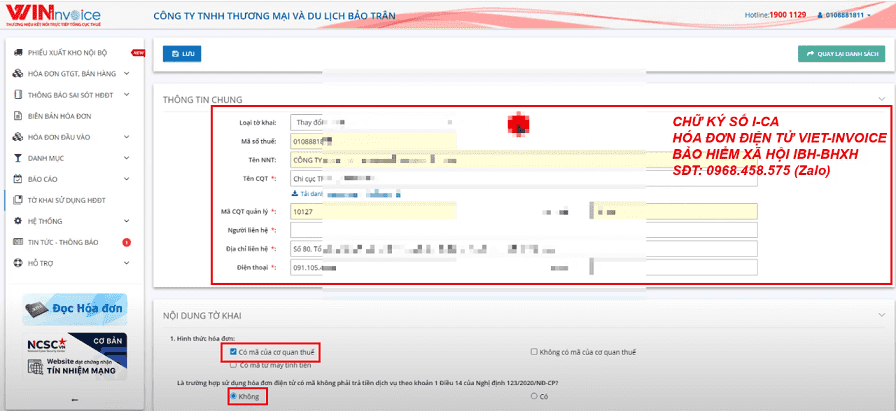Click the icon beside Hóa đơn GTGT, bán hàng
Viewport: 896px width, 411px height.
[x=18, y=74]
